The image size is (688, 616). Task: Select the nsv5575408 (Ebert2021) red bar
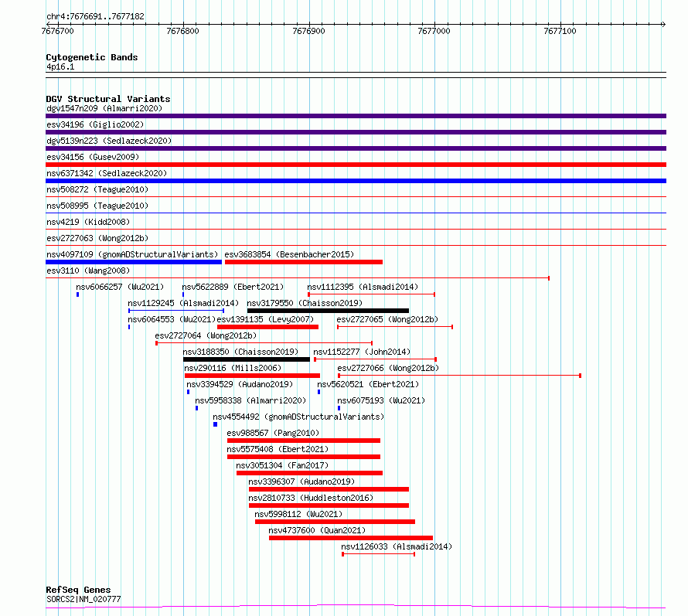[304, 457]
